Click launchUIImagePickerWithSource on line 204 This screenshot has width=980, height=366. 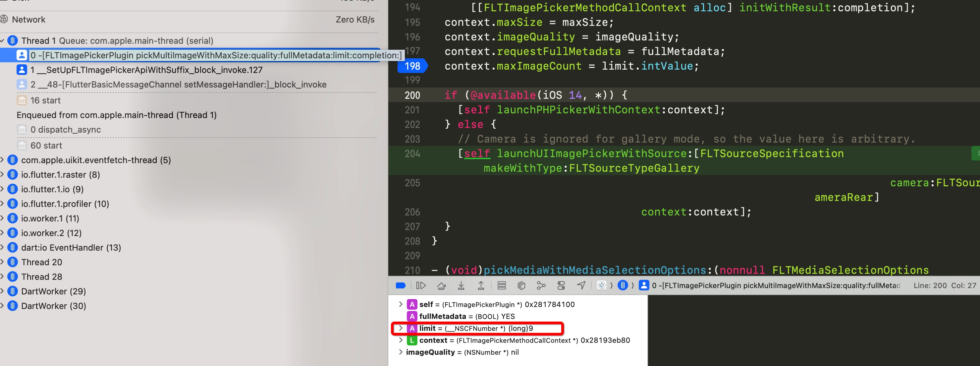tap(592, 153)
